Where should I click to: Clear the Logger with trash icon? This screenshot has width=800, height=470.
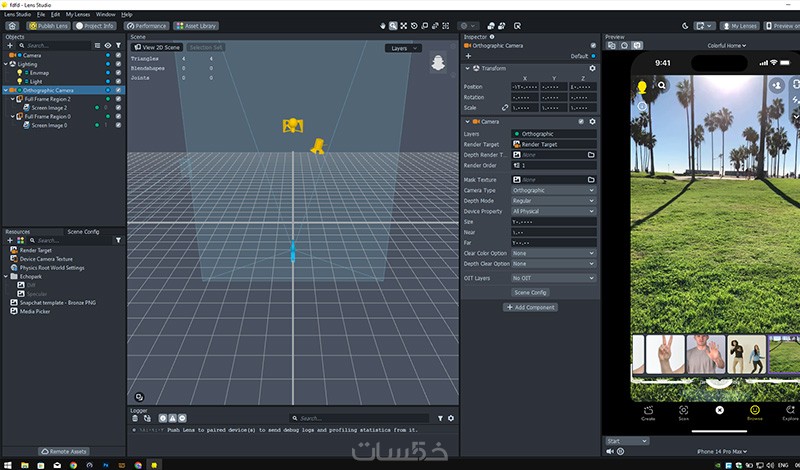tap(135, 418)
